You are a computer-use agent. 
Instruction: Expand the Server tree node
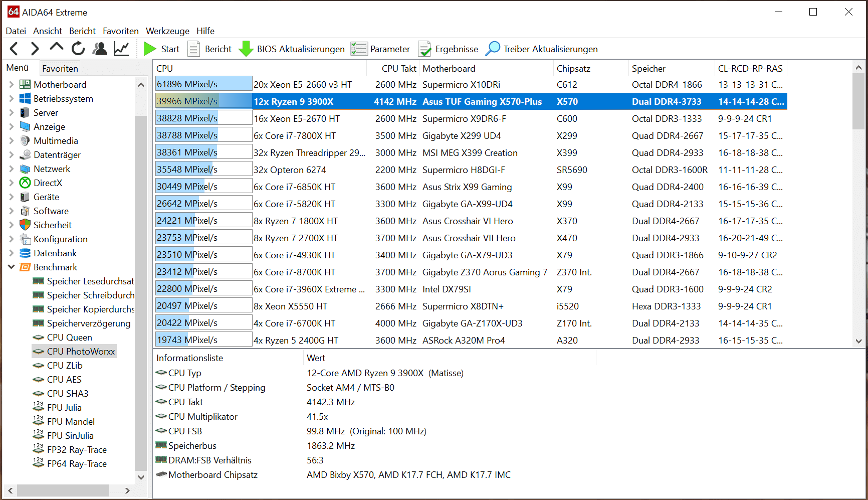11,112
